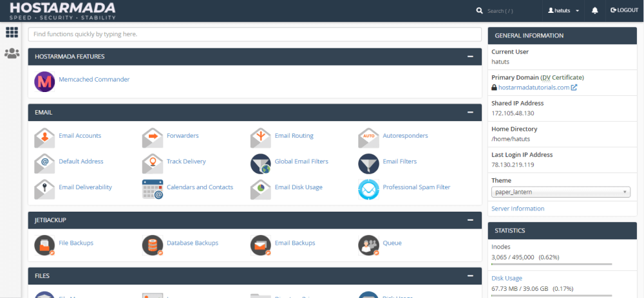Viewport: 644px width, 298px height.
Task: Click the Forwarders envelope icon
Action: point(153,138)
